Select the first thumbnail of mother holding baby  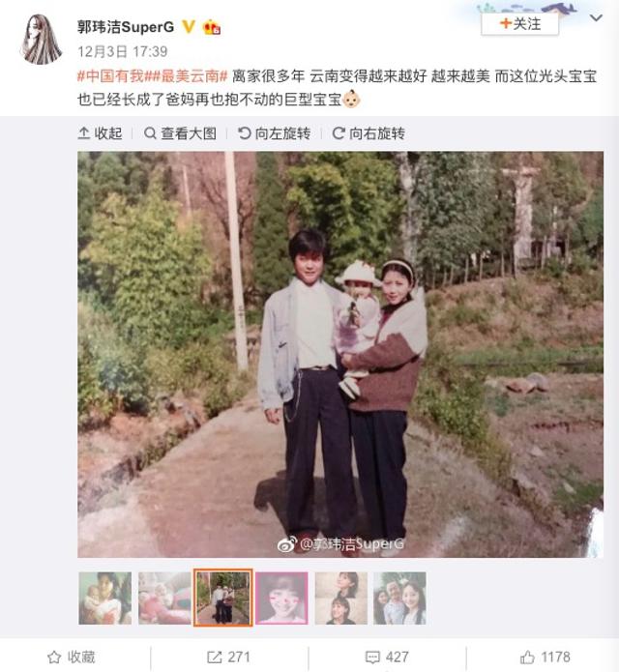point(105,598)
